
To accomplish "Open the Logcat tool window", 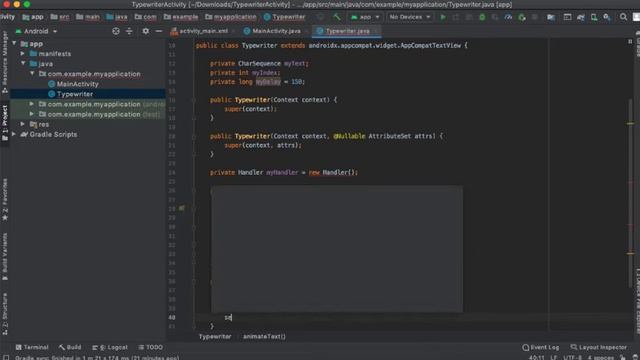I will pos(110,347).
